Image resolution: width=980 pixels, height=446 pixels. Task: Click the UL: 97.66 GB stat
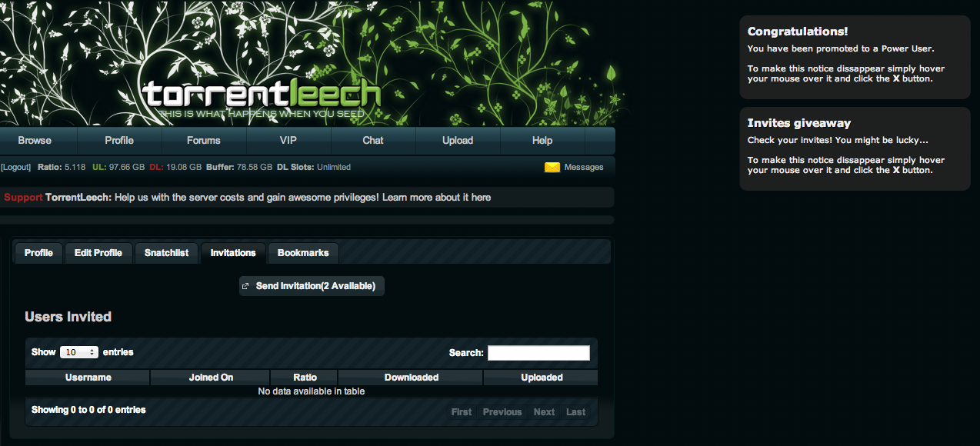pyautogui.click(x=118, y=167)
